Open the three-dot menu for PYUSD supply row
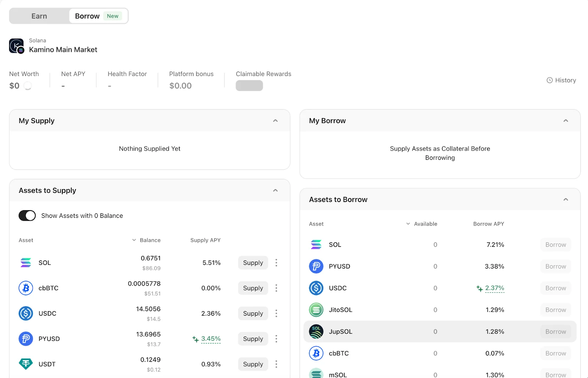The height and width of the screenshot is (378, 588). pos(276,339)
